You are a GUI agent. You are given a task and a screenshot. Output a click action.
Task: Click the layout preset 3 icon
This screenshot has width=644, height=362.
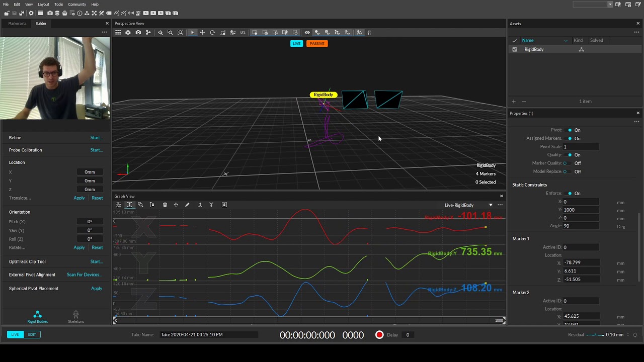160,13
